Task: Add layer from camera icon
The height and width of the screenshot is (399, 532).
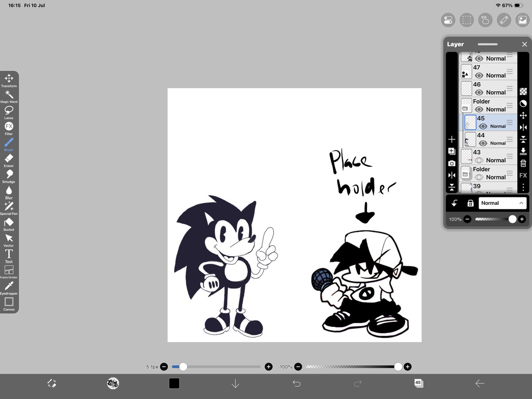Action: pos(452,163)
